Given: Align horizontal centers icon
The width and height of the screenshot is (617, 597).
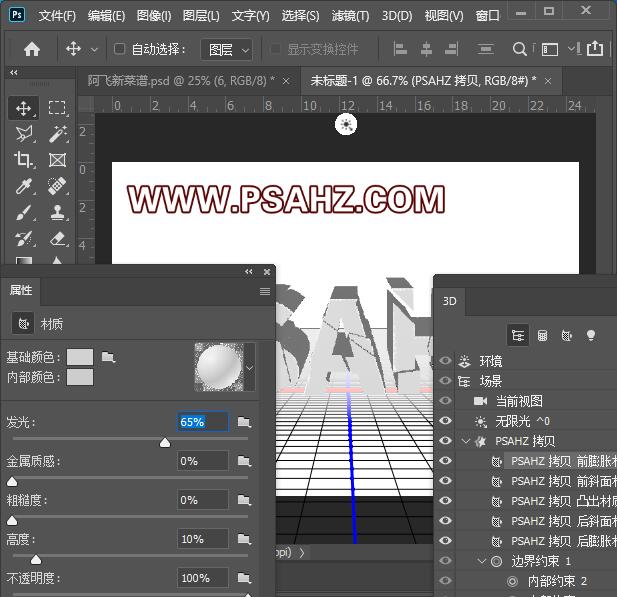Looking at the screenshot, I should 426,50.
